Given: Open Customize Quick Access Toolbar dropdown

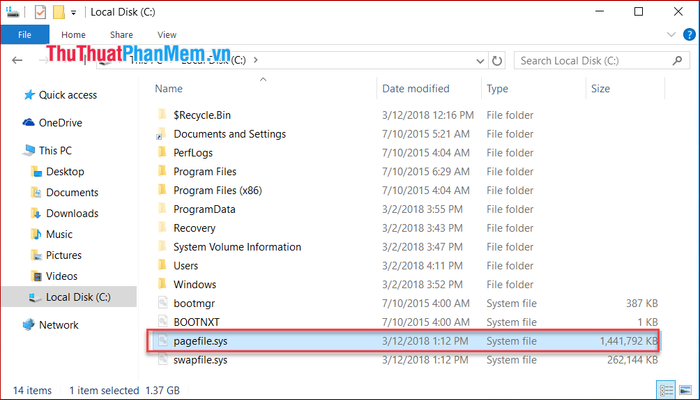Looking at the screenshot, I should (74, 12).
